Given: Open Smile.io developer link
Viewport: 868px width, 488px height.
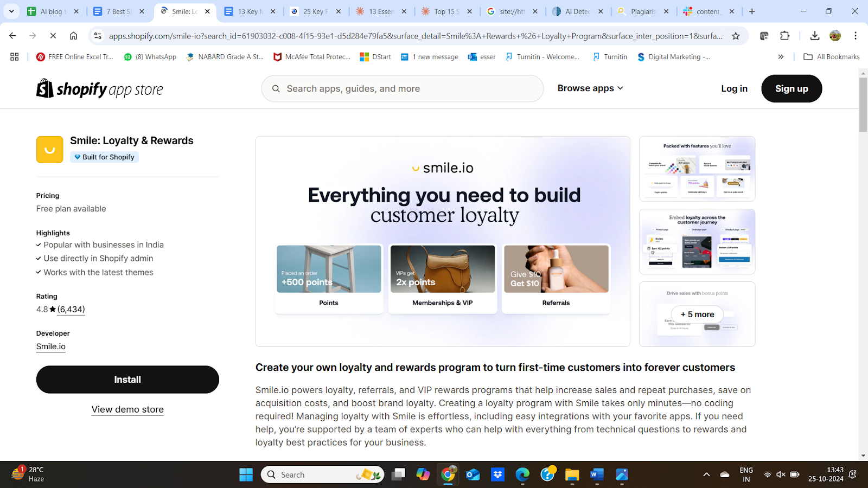Looking at the screenshot, I should (x=51, y=346).
